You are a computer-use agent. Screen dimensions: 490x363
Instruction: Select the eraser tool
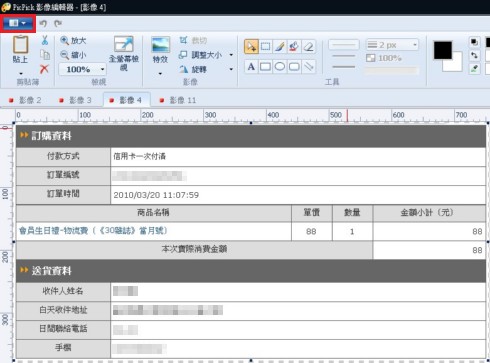(309, 47)
